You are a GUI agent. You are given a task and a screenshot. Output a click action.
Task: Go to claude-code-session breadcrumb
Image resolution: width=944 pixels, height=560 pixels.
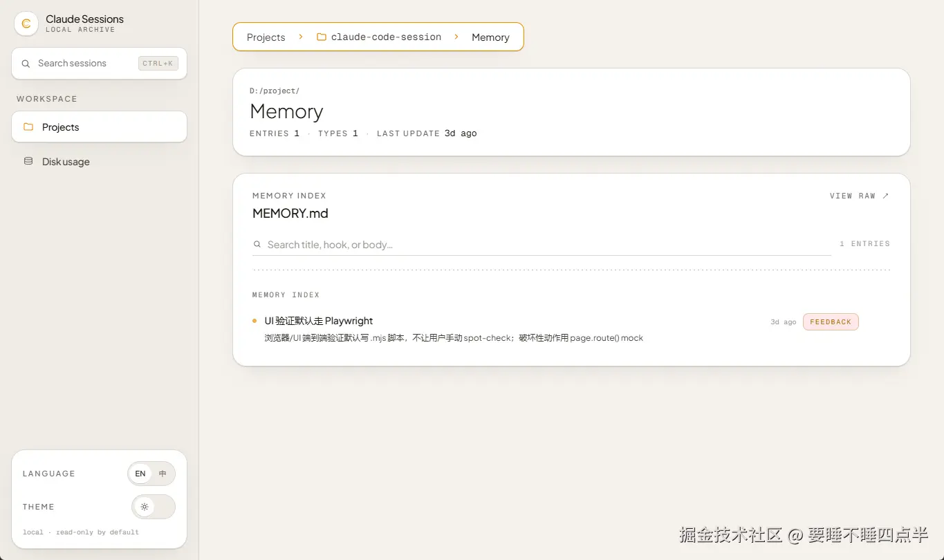pos(379,37)
